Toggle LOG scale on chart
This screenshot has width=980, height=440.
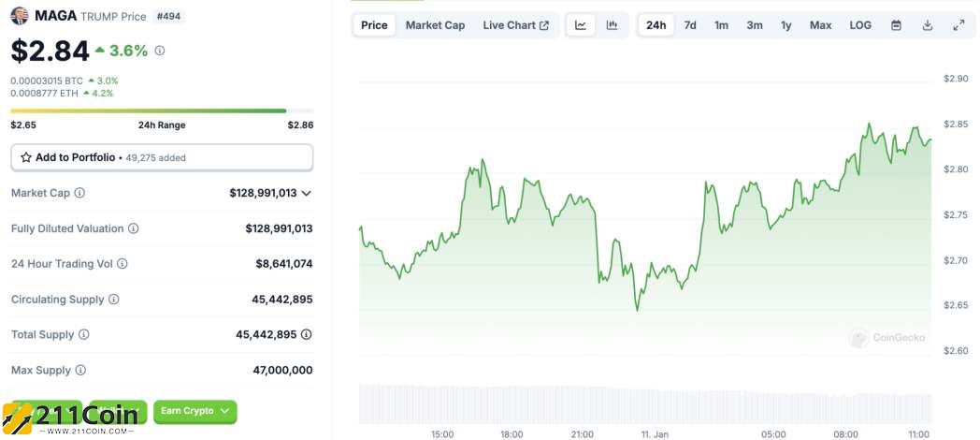pyautogui.click(x=860, y=25)
